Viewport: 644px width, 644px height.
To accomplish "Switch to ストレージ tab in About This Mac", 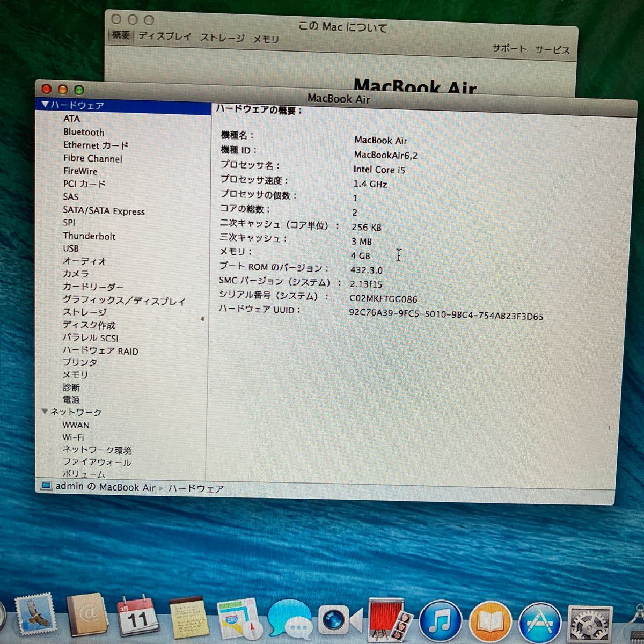I will 222,38.
